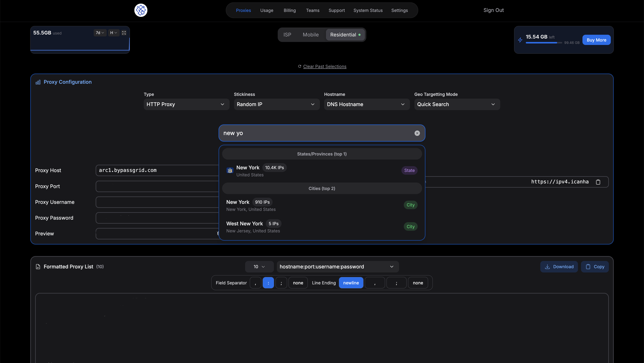Open the Geo Targetting Mode Quick Search dropdown
This screenshot has width=644, height=363.
(457, 105)
